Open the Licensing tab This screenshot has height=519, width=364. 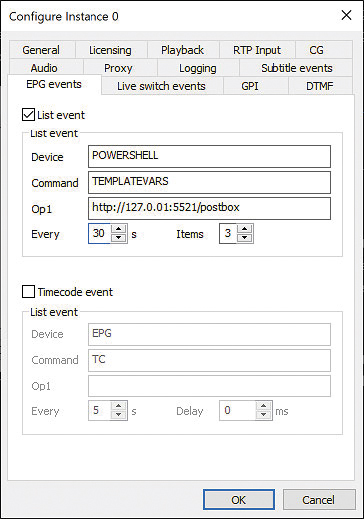[111, 50]
